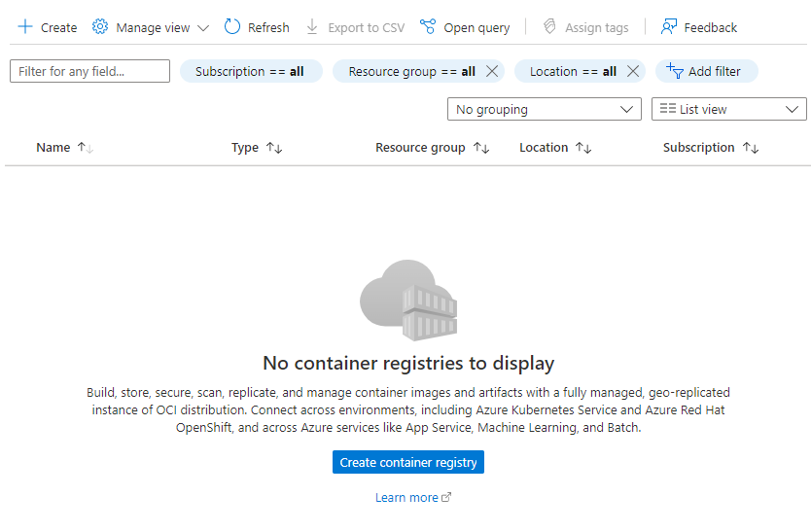Expand the No grouping dropdown
The width and height of the screenshot is (811, 532).
click(x=545, y=109)
